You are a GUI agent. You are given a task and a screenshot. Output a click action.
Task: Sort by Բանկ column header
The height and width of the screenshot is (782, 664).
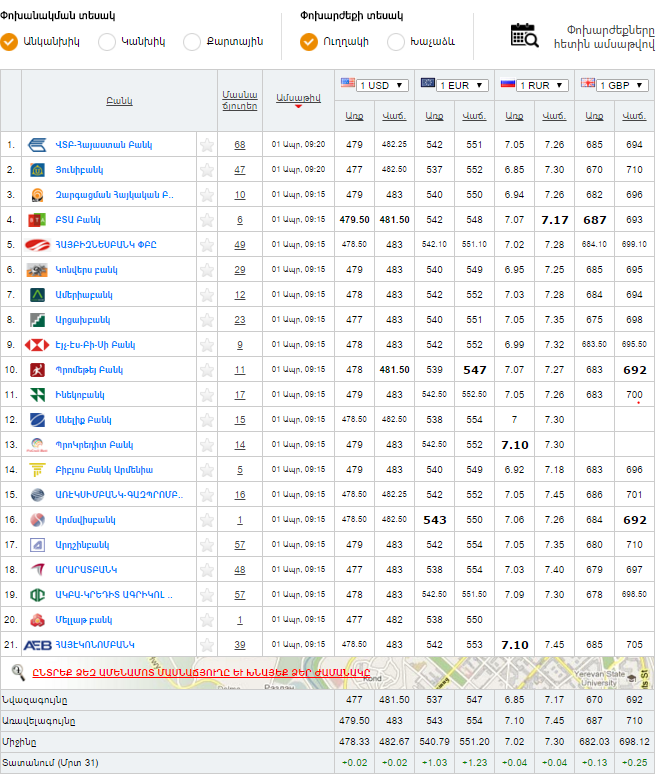click(x=119, y=101)
